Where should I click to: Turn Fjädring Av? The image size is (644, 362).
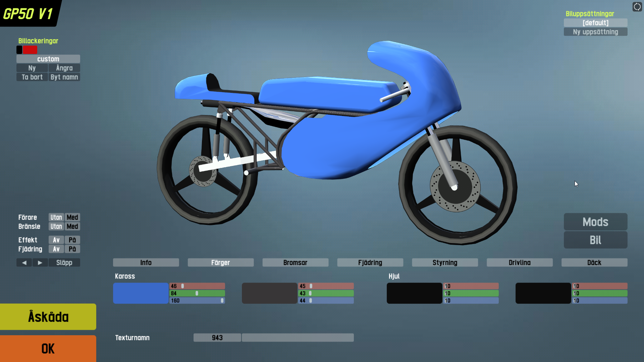56,249
